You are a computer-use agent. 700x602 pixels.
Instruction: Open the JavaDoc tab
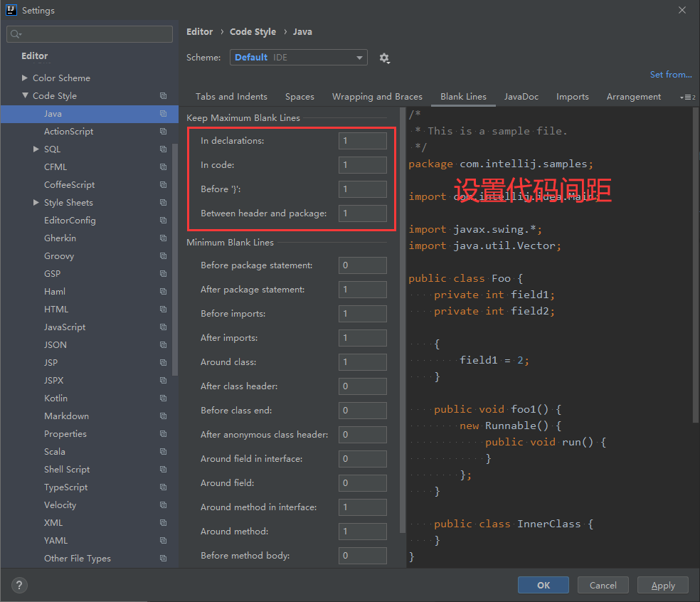[521, 97]
